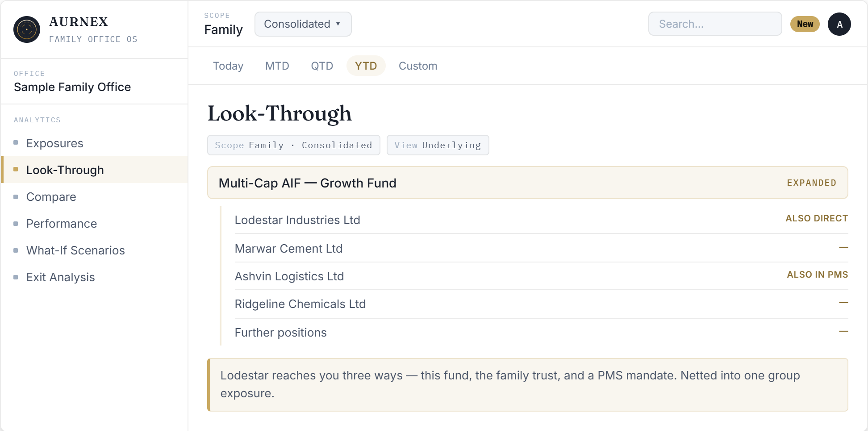
Task: Open the Consolidated scope dropdown
Action: pos(303,24)
